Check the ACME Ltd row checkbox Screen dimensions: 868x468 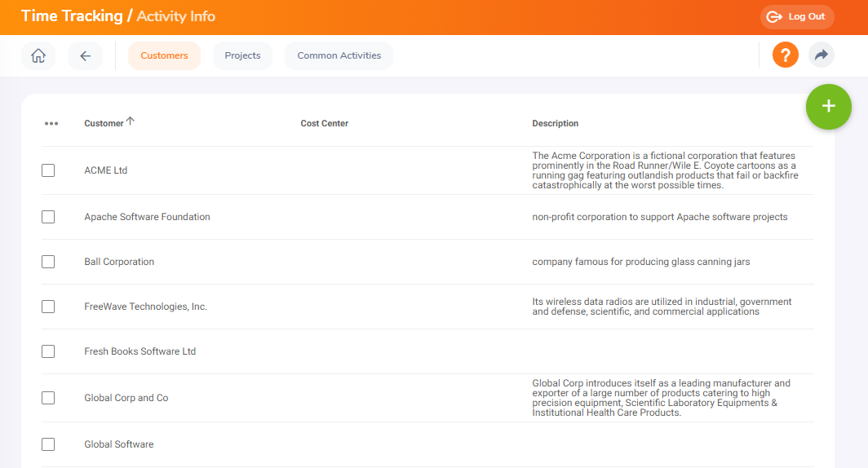click(x=48, y=170)
